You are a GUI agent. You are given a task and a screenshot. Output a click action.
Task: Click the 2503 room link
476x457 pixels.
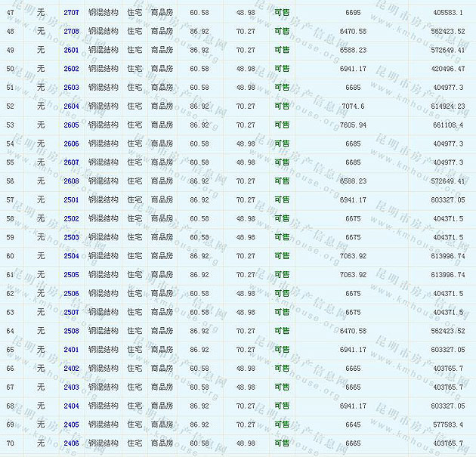point(71,237)
